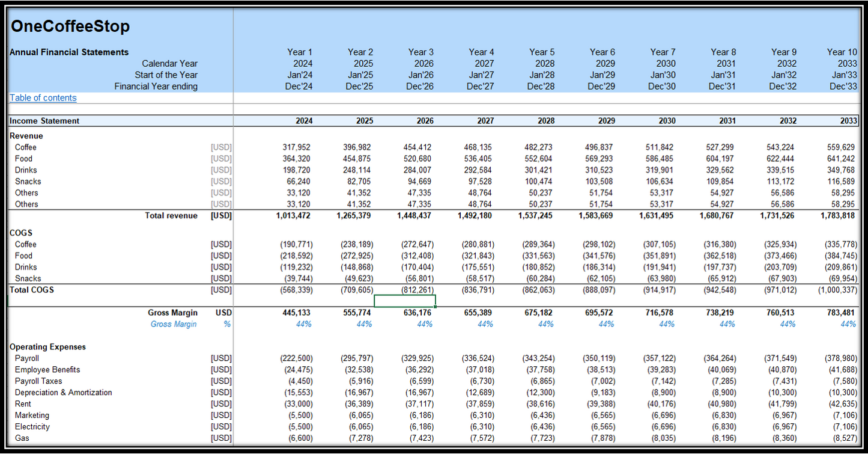Click the Annual Financial Statements label
Screen dimensions: 868x454
tap(69, 52)
